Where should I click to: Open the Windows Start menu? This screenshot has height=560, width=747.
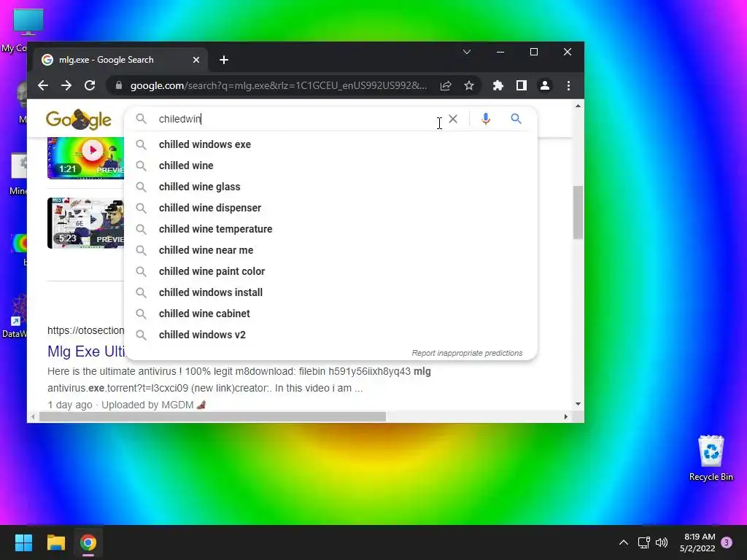[x=23, y=542]
